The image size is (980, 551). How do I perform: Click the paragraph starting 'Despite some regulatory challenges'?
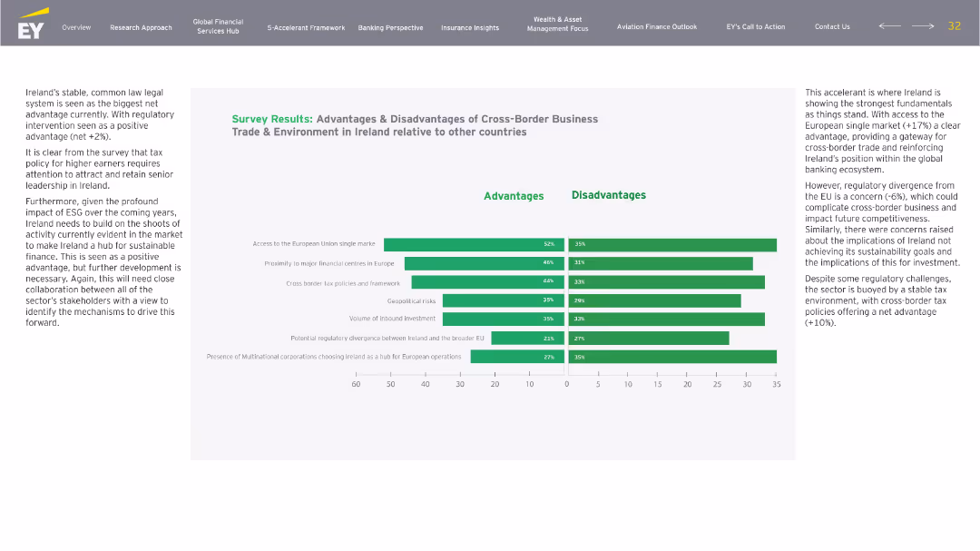click(x=876, y=300)
